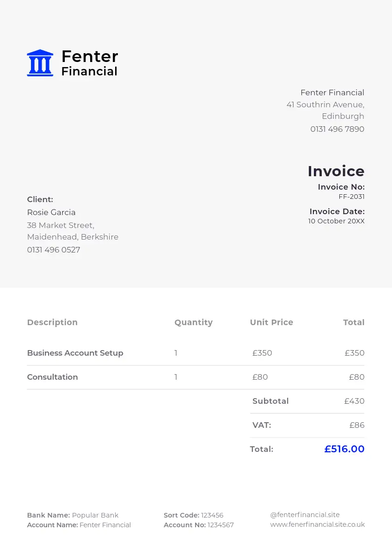Click the client phone number 0131 496 0527
The height and width of the screenshot is (555, 392).
(54, 250)
